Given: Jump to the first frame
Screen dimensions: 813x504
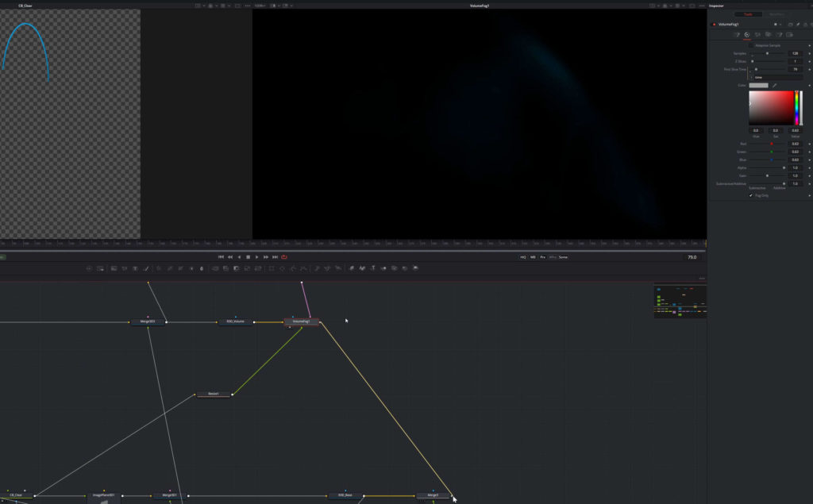Looking at the screenshot, I should click(221, 257).
